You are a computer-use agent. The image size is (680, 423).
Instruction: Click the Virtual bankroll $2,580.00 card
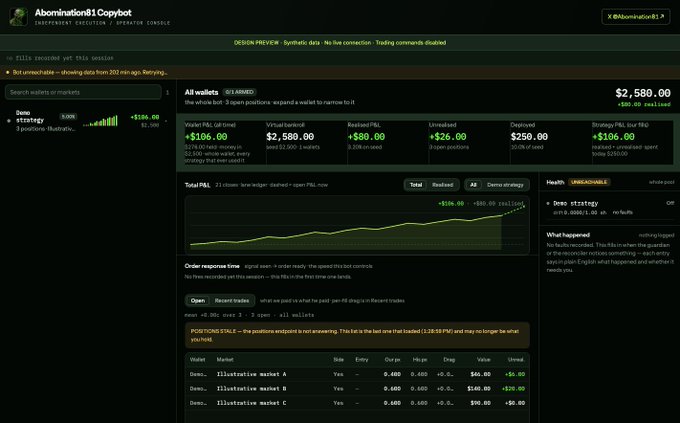pyautogui.click(x=306, y=142)
